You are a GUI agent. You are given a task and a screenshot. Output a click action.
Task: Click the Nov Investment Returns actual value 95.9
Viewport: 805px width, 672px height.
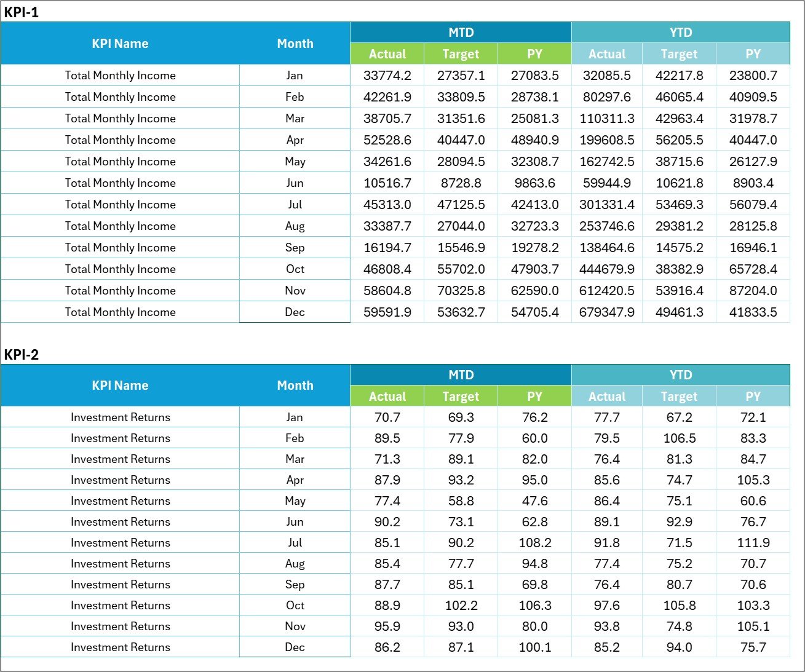[387, 626]
